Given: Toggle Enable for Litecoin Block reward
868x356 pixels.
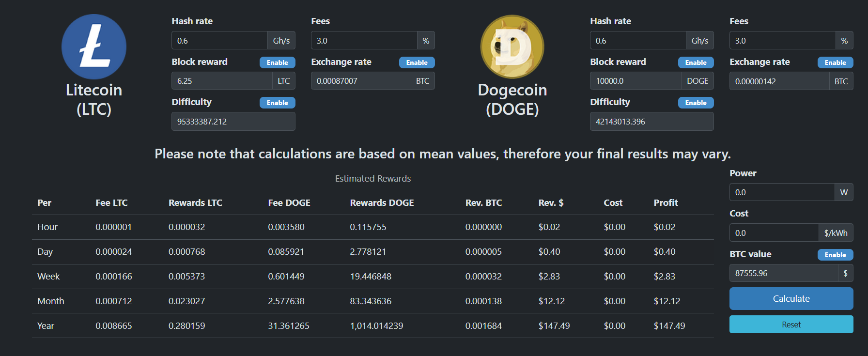Looking at the screenshot, I should pos(277,62).
